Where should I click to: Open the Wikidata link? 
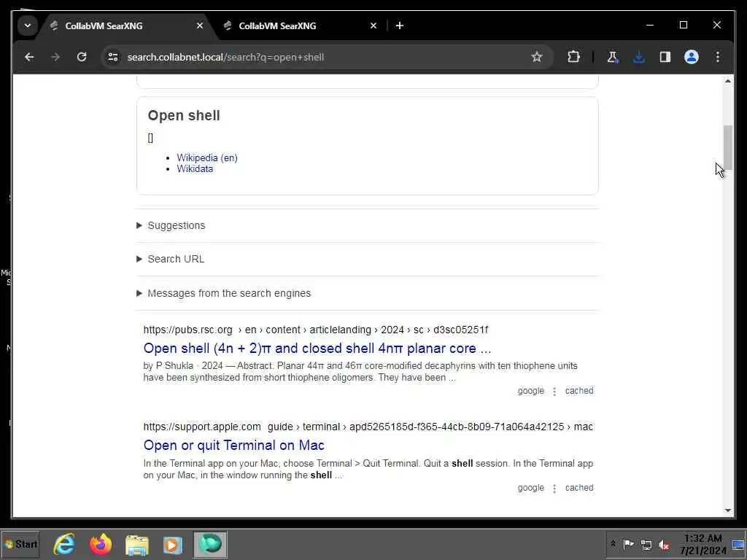195,168
